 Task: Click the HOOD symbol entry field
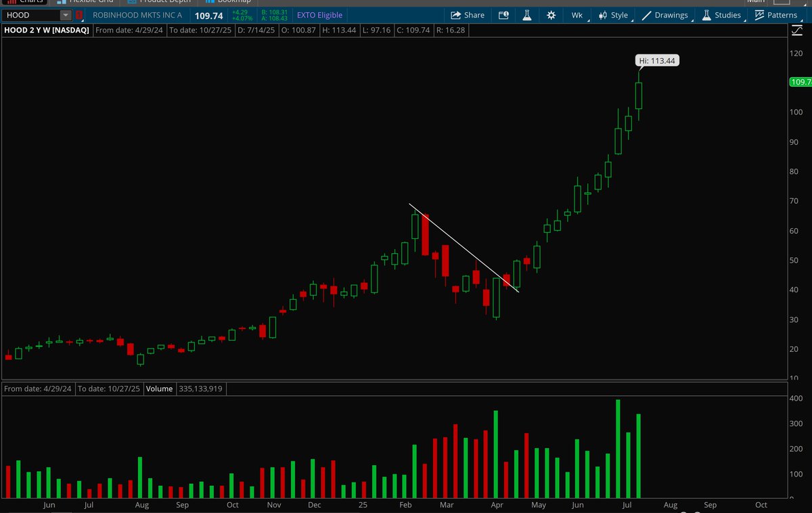point(31,15)
